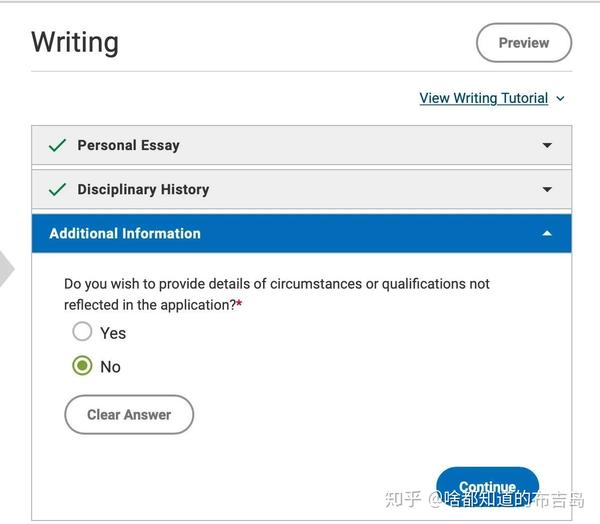This screenshot has height=524, width=600.
Task: Select the No radio button
Action: click(x=82, y=366)
